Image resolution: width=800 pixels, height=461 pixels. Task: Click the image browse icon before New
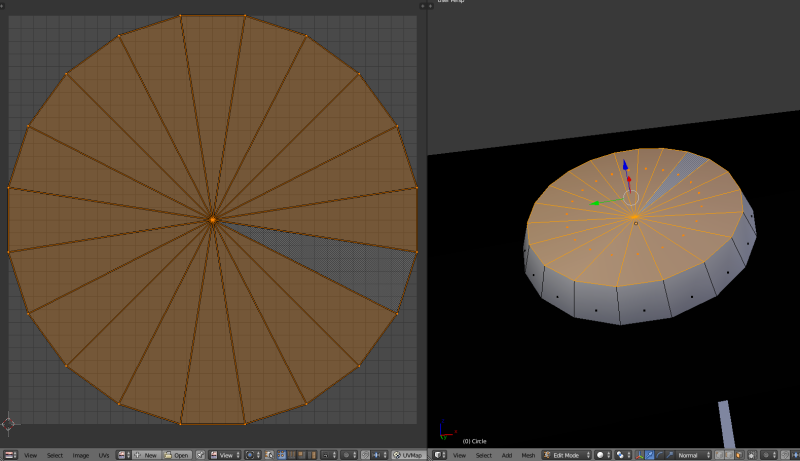point(123,455)
